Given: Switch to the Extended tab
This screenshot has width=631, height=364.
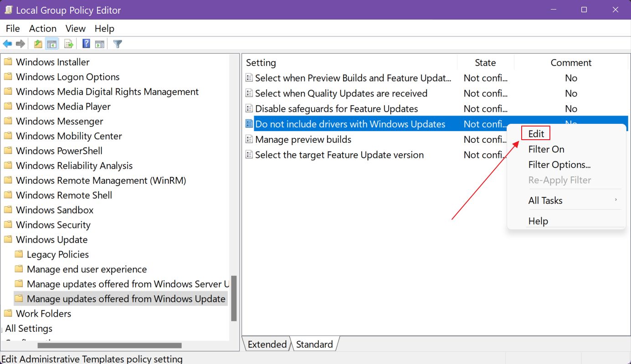Looking at the screenshot, I should (x=267, y=344).
